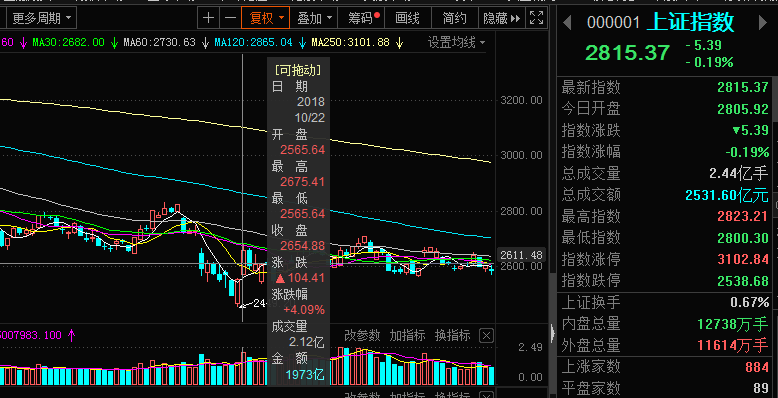This screenshot has width=778, height=398.
Task: Click 换指标 to change indicator
Action: (x=453, y=335)
